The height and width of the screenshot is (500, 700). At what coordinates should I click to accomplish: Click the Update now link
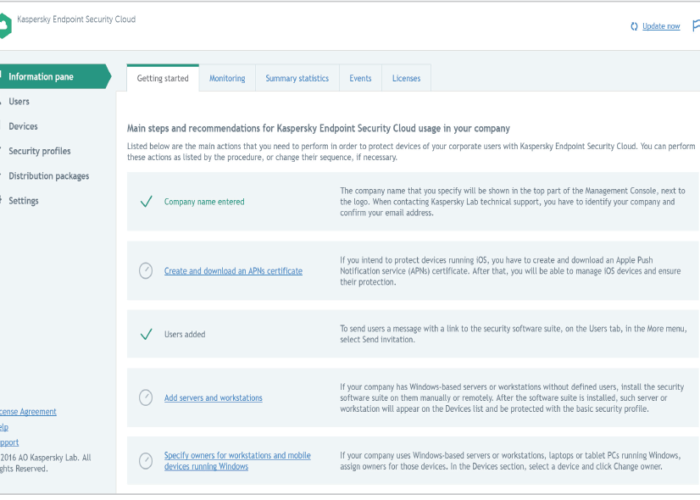(661, 26)
